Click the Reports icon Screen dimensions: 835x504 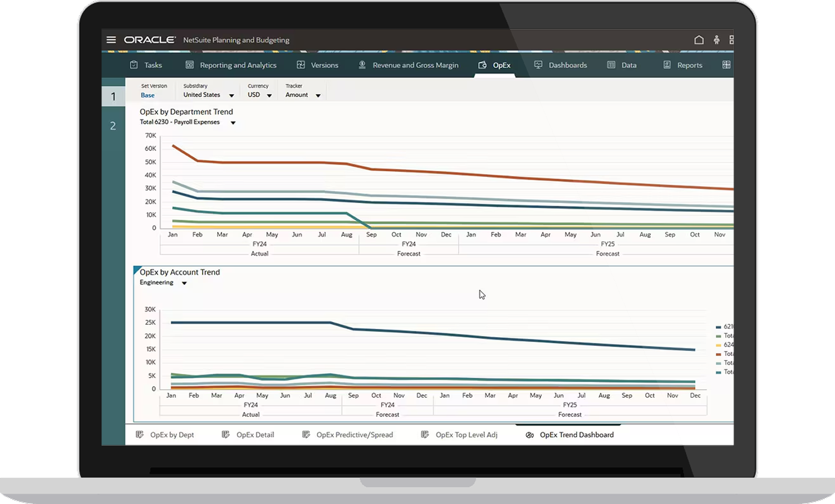point(667,65)
